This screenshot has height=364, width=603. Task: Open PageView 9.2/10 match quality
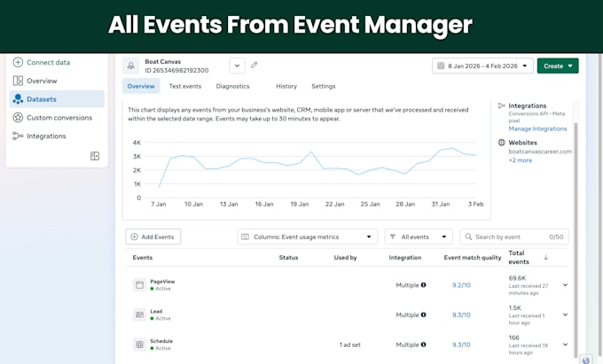461,285
